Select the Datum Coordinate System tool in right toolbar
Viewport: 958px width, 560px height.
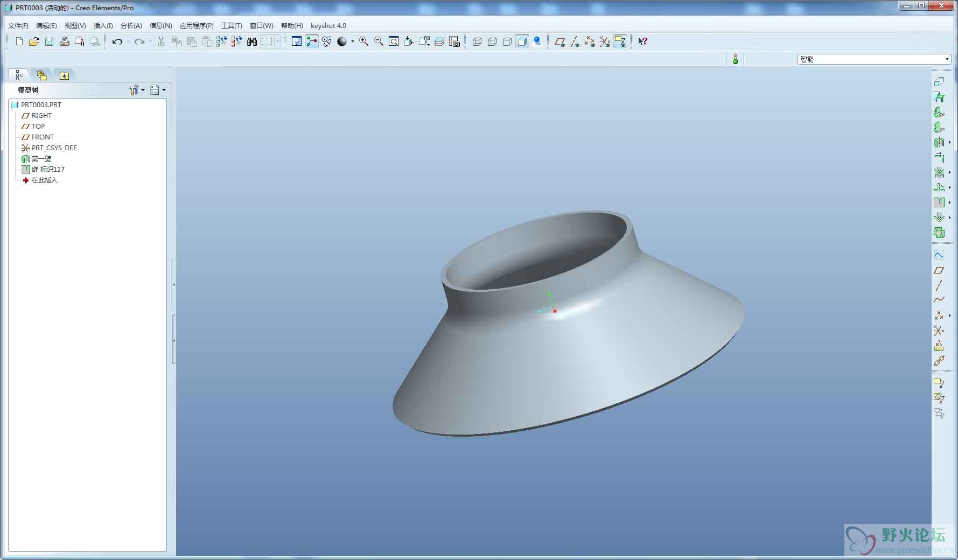[x=939, y=331]
